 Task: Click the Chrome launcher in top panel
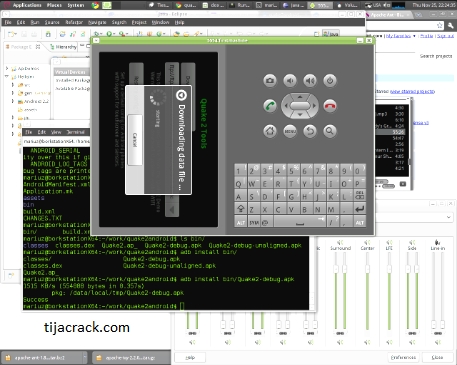(95, 5)
